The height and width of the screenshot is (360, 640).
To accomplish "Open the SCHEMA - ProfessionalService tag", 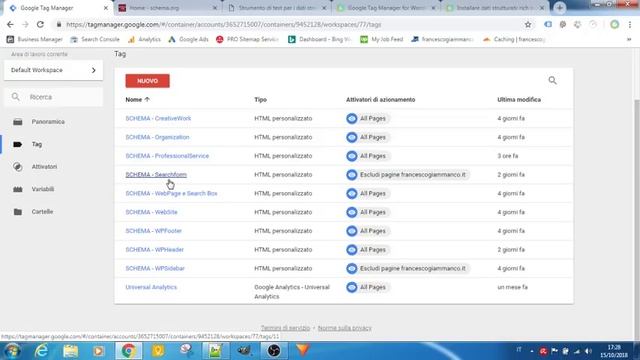I will (167, 156).
